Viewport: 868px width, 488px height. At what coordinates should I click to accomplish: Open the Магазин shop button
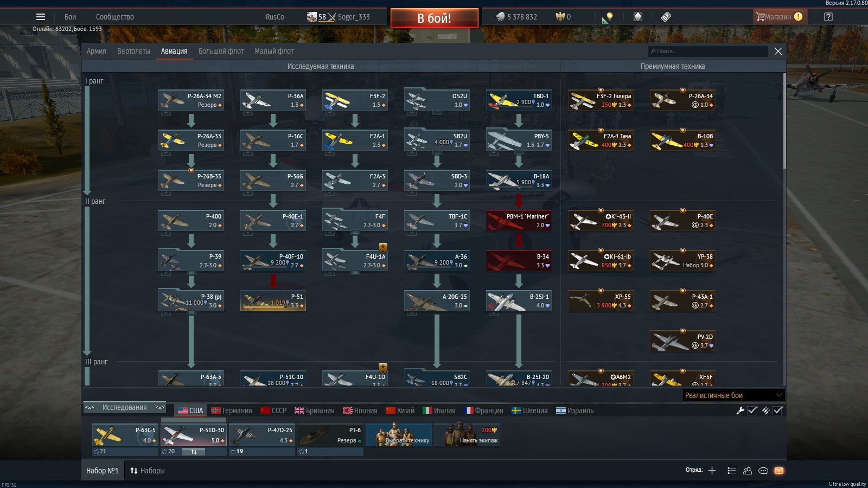click(x=781, y=17)
